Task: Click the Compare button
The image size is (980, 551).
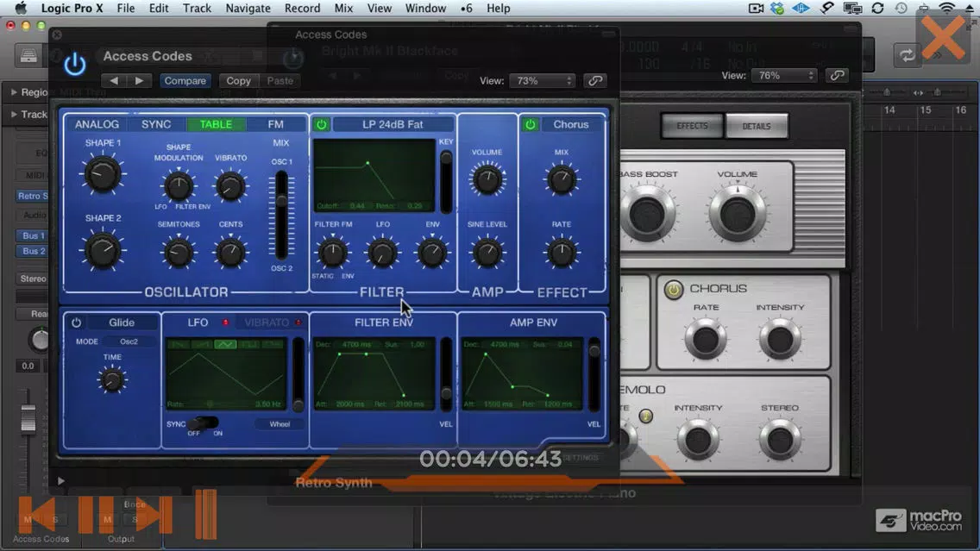Action: [x=185, y=80]
